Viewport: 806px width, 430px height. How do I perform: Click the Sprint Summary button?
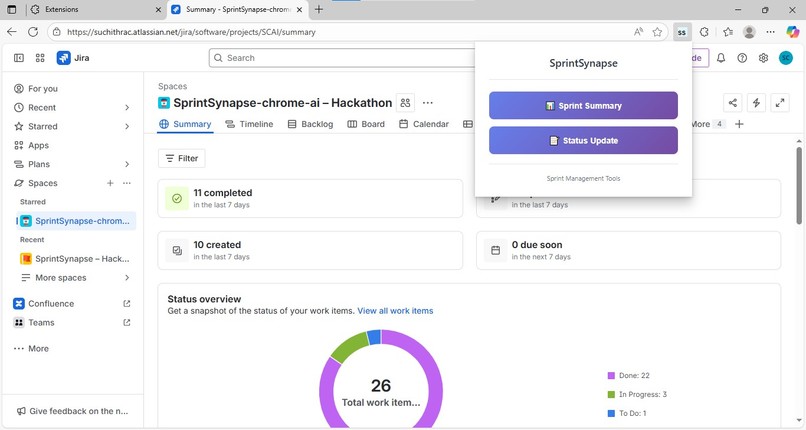coord(583,105)
